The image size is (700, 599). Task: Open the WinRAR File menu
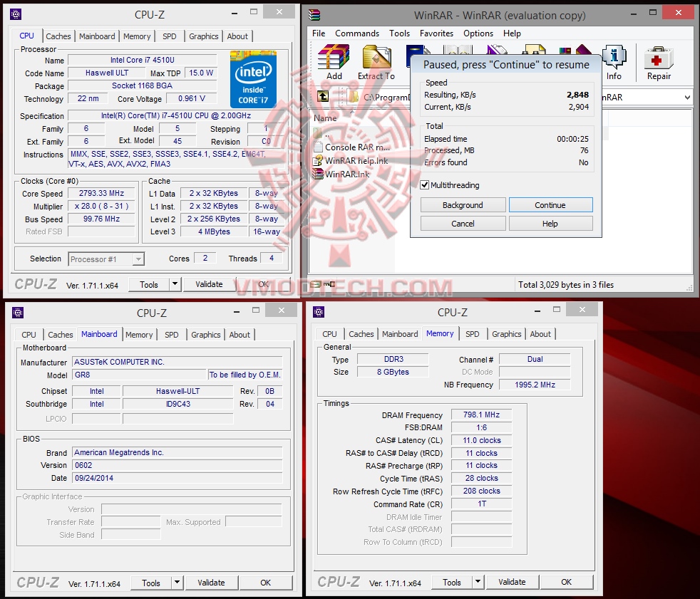point(319,33)
